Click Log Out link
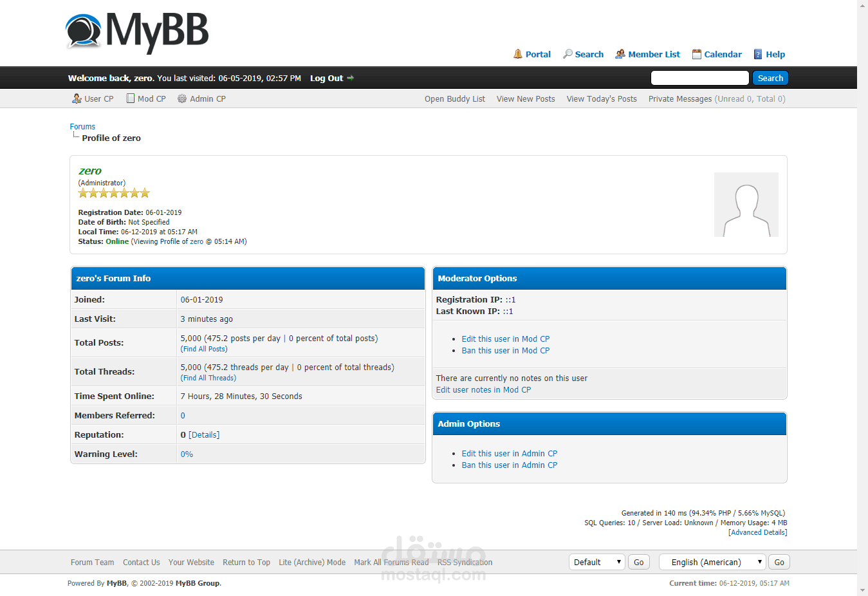The image size is (868, 596). pyautogui.click(x=327, y=78)
